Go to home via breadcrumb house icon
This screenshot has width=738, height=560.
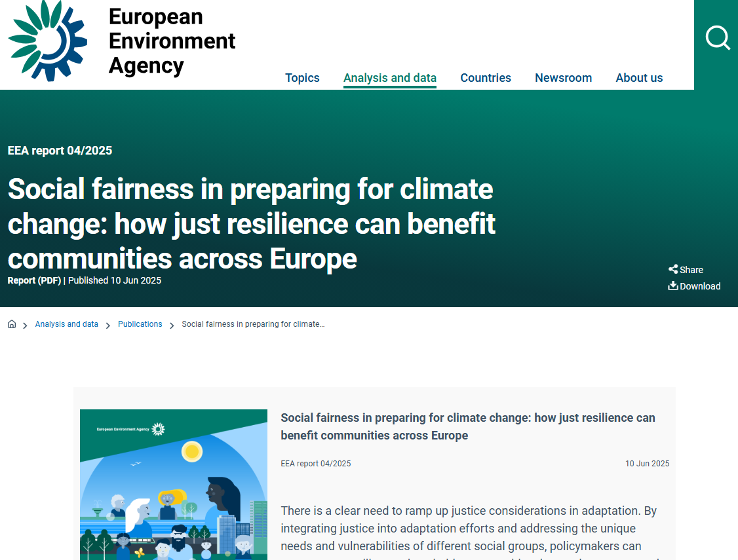pos(12,324)
